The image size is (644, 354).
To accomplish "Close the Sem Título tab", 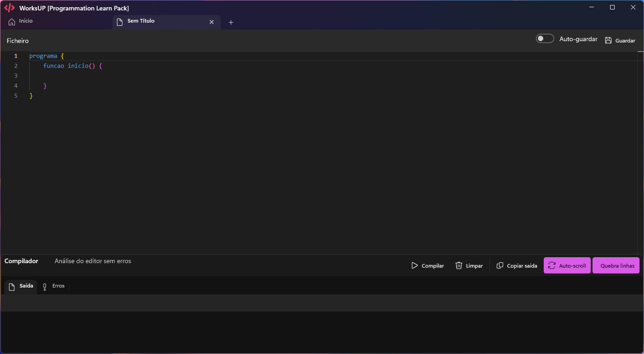I will tap(211, 22).
